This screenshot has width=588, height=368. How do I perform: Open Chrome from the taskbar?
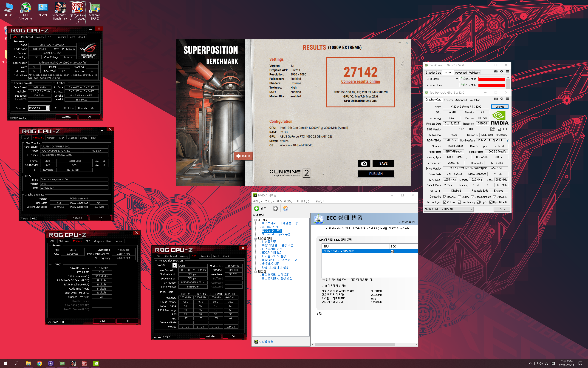pos(39,363)
